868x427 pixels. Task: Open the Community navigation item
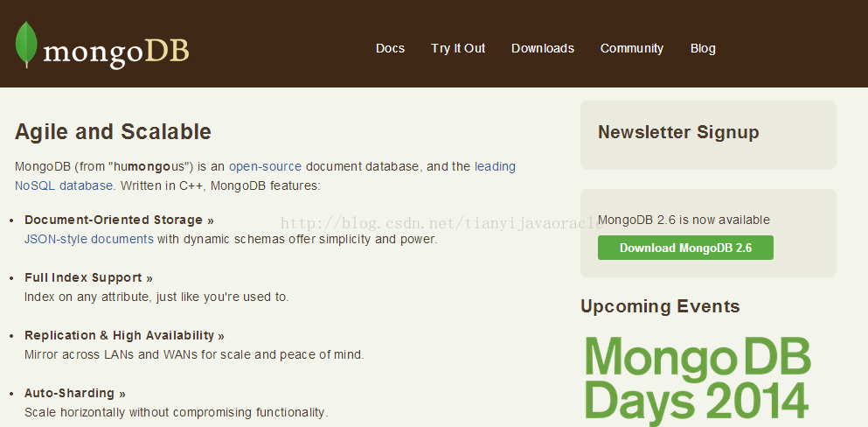632,48
